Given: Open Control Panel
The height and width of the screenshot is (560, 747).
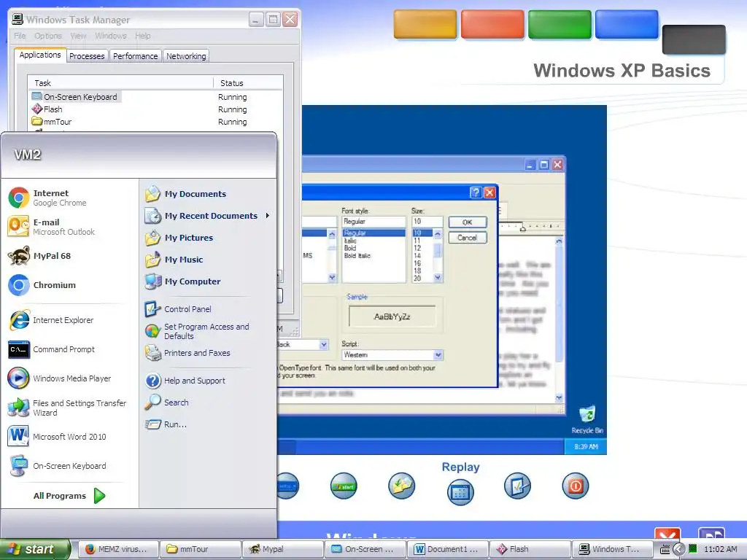Looking at the screenshot, I should pos(178,309).
